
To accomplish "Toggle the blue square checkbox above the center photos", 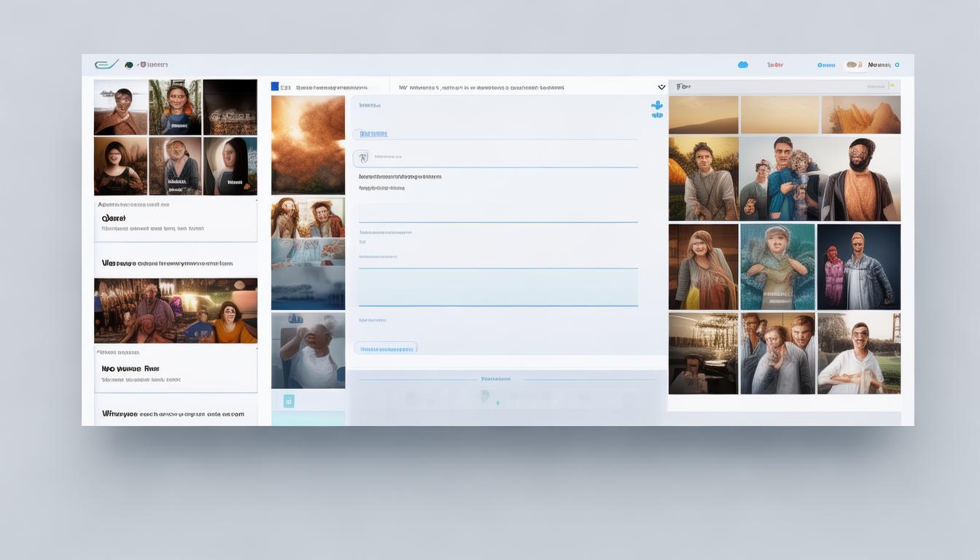I will [275, 87].
